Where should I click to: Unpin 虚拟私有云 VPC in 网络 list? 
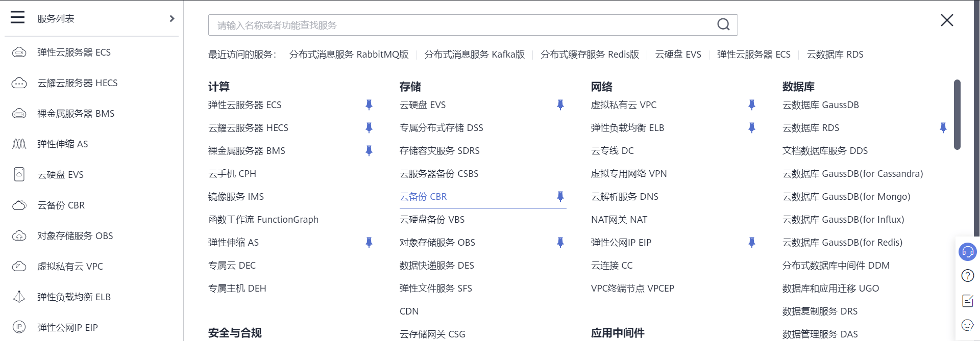752,104
